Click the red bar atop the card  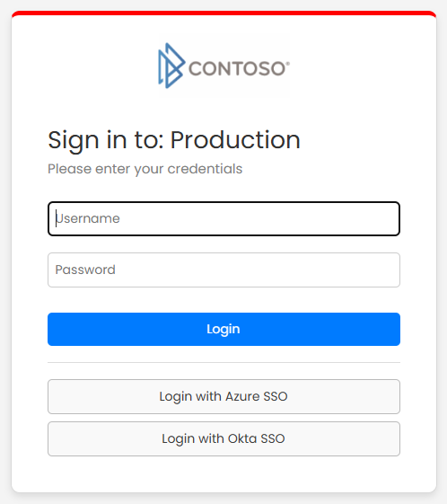pyautogui.click(x=223, y=13)
